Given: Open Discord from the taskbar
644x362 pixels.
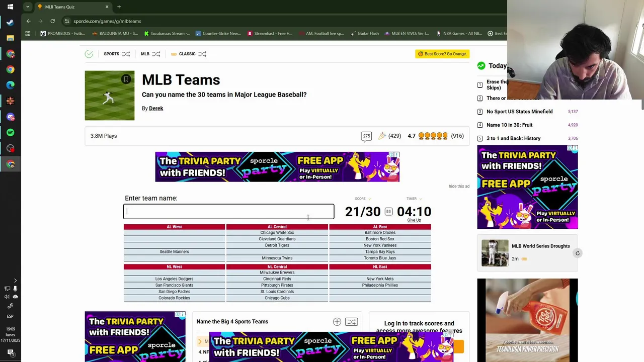Looking at the screenshot, I should [10, 117].
